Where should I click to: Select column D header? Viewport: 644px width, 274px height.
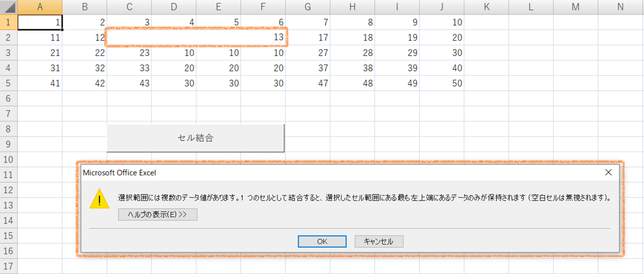tap(174, 7)
